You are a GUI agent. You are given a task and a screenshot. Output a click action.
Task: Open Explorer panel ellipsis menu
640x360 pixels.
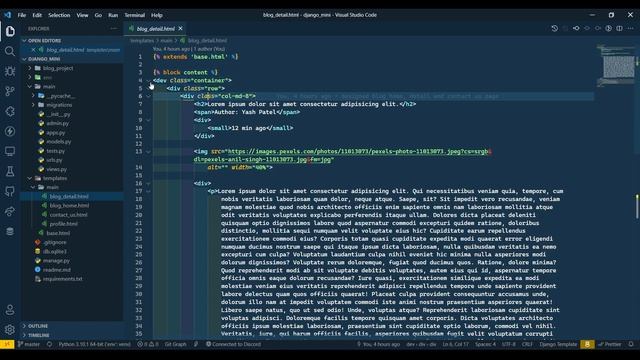pos(113,29)
